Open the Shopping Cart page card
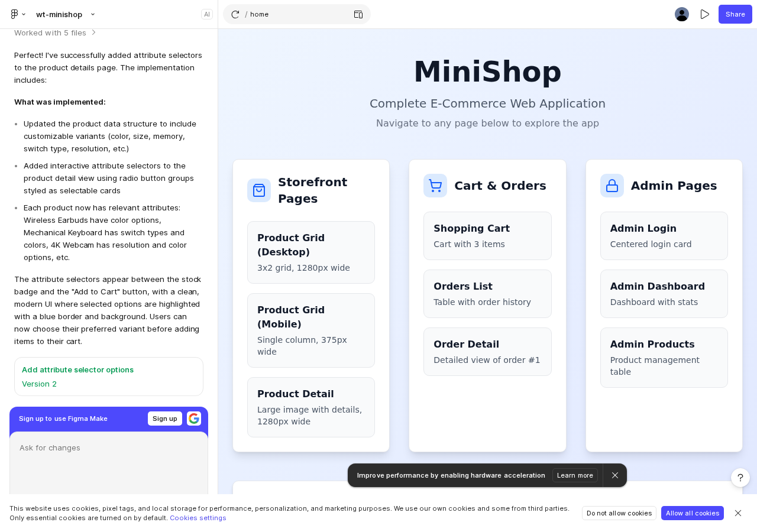The width and height of the screenshot is (757, 532). (487, 235)
